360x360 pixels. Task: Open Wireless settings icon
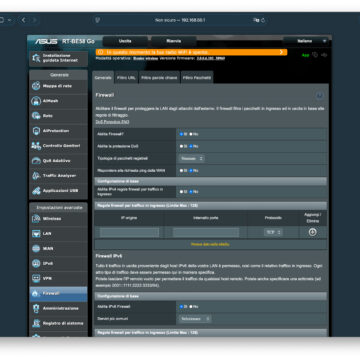click(36, 219)
